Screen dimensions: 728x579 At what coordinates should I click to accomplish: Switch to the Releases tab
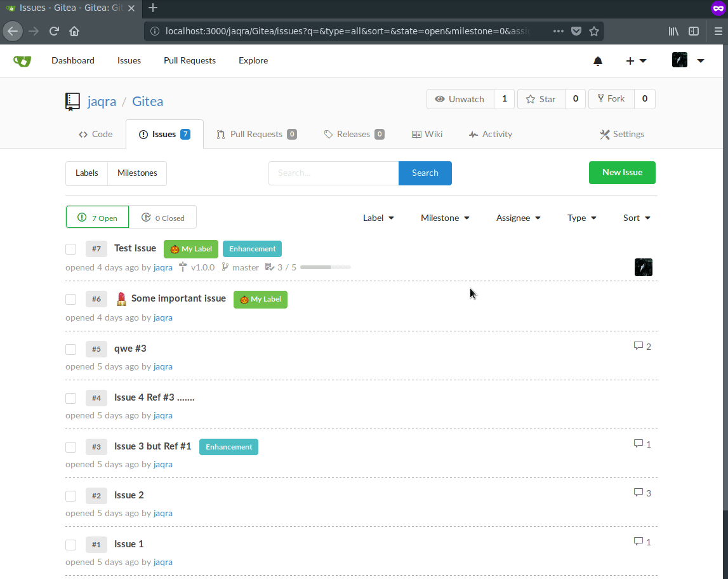click(x=354, y=134)
